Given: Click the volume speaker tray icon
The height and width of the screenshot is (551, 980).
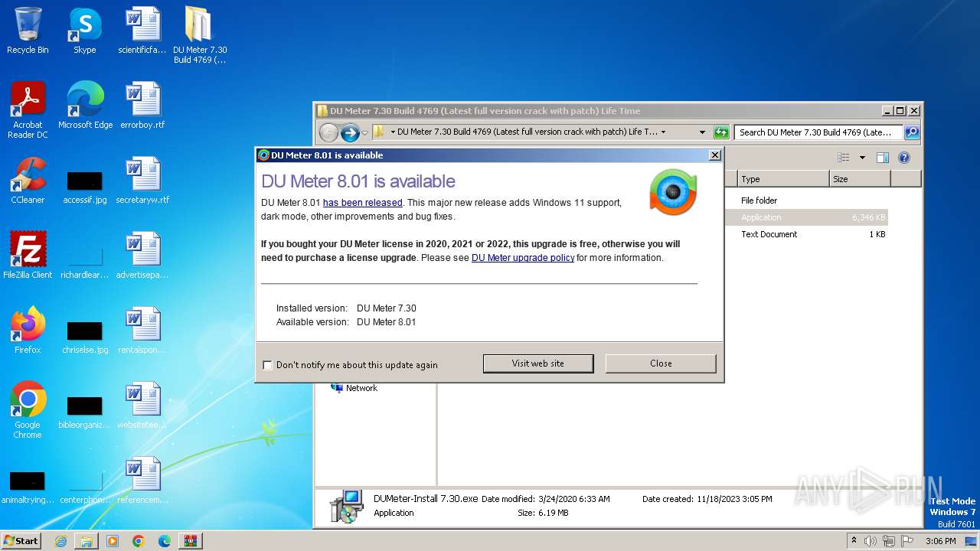Looking at the screenshot, I should [871, 541].
